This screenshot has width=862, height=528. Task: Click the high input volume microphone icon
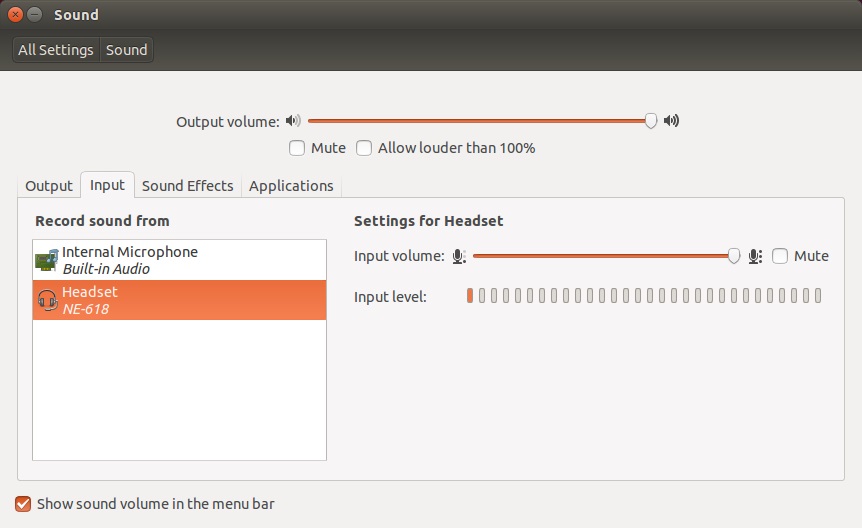click(754, 256)
